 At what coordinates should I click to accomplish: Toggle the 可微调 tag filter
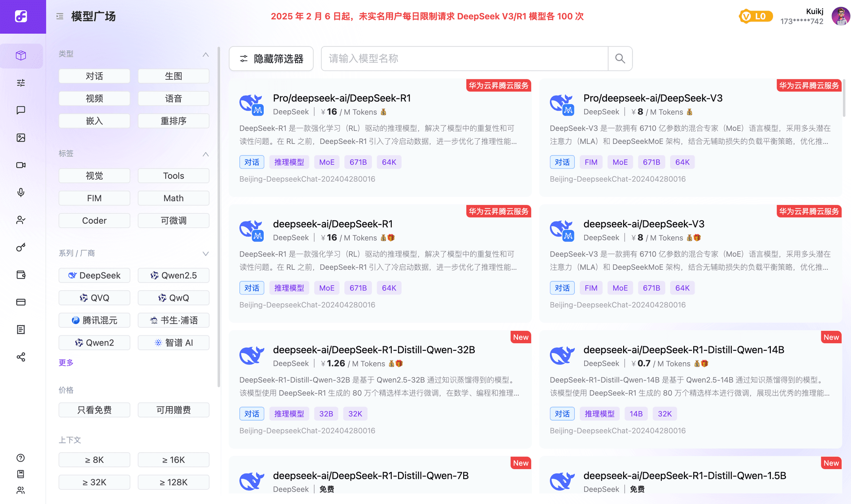[x=173, y=221]
